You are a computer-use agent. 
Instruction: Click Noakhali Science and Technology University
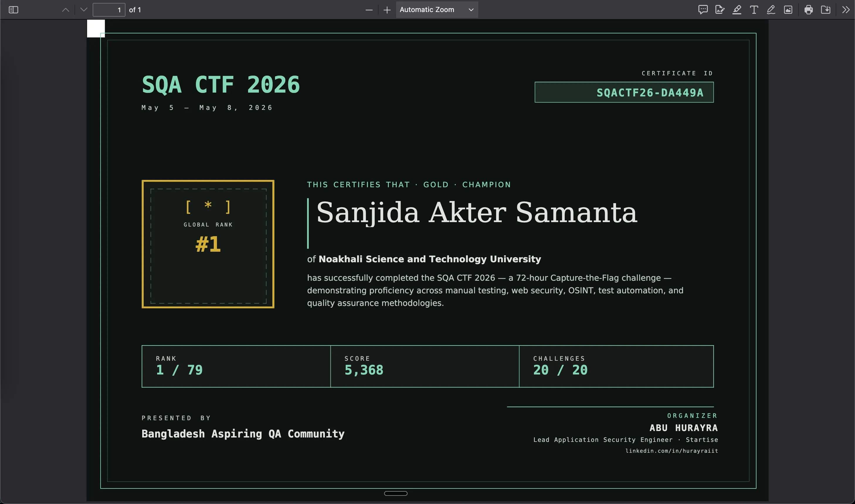click(430, 259)
